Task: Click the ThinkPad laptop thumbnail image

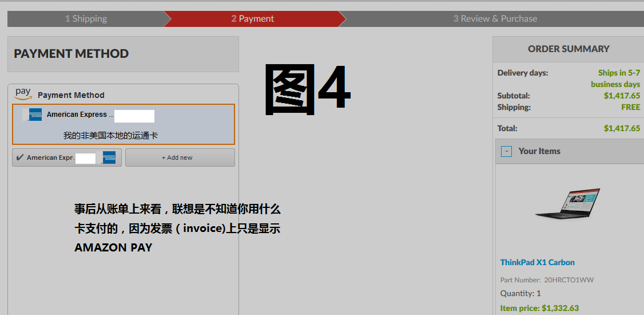Action: coord(567,204)
